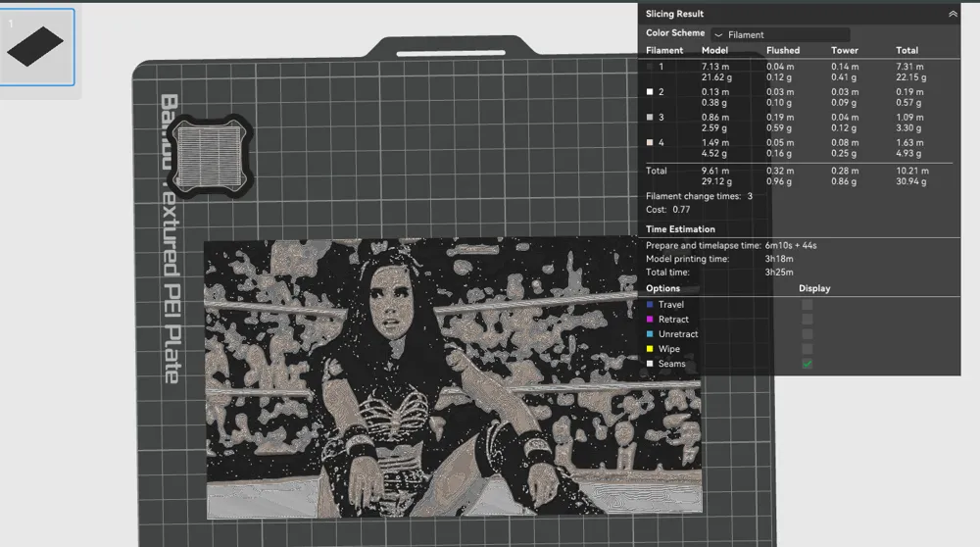
Task: Select the sliced portrait model on plate
Action: 453,378
